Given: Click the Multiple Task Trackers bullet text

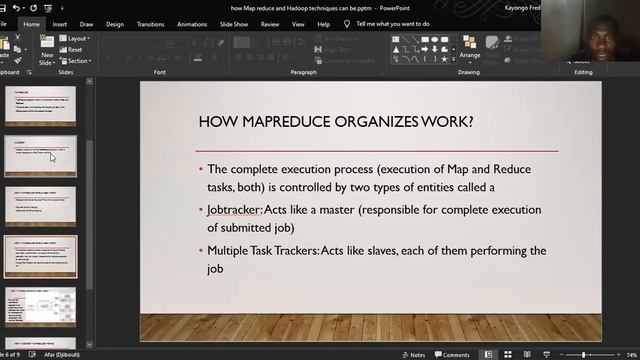Looking at the screenshot, I should click(x=377, y=259).
